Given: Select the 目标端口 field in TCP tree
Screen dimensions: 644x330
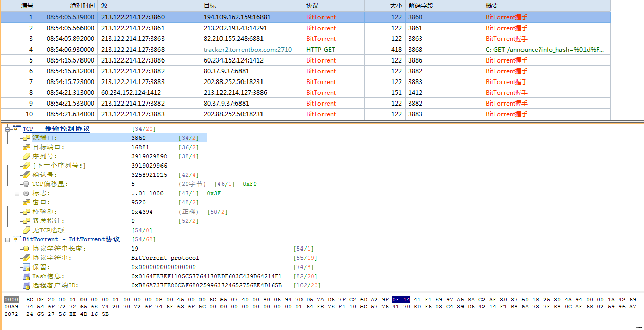Looking at the screenshot, I should [x=49, y=147].
